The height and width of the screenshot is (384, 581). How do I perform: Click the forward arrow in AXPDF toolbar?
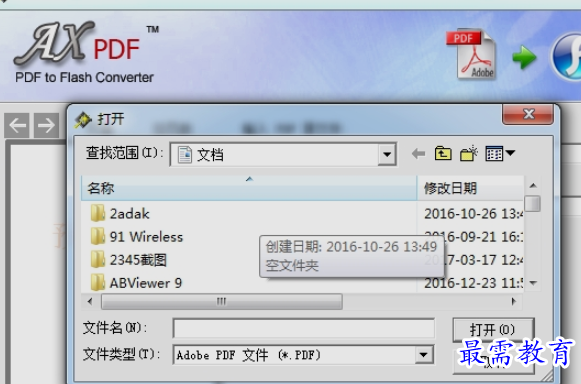click(46, 126)
